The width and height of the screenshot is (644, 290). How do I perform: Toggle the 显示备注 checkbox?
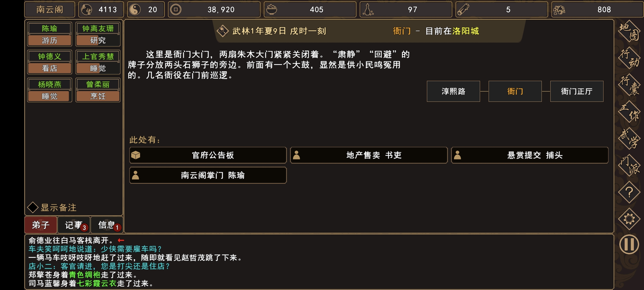coord(33,208)
